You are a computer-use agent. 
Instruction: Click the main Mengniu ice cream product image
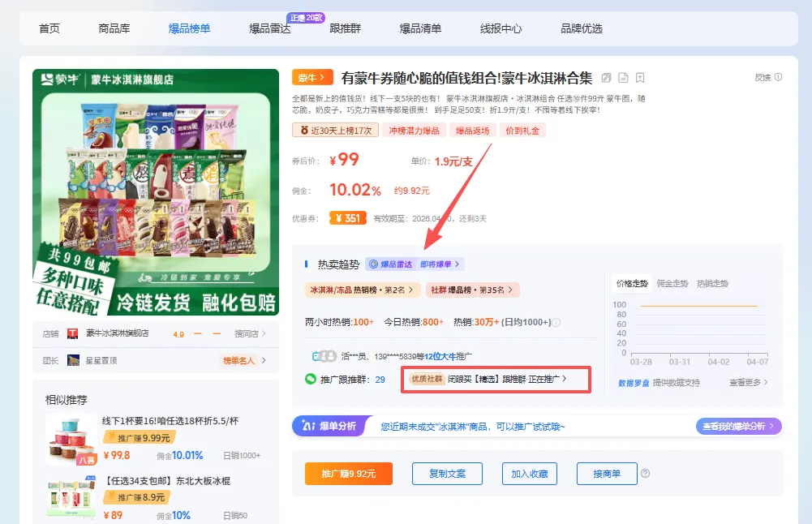[156, 191]
